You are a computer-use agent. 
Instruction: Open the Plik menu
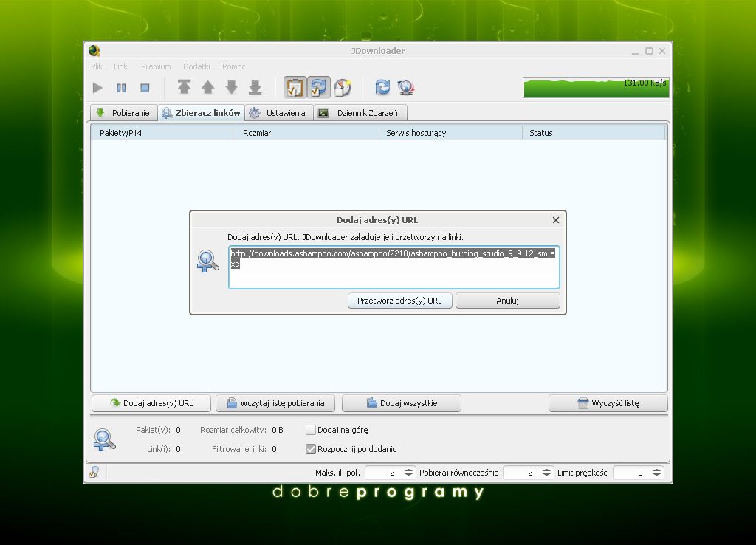click(x=97, y=66)
